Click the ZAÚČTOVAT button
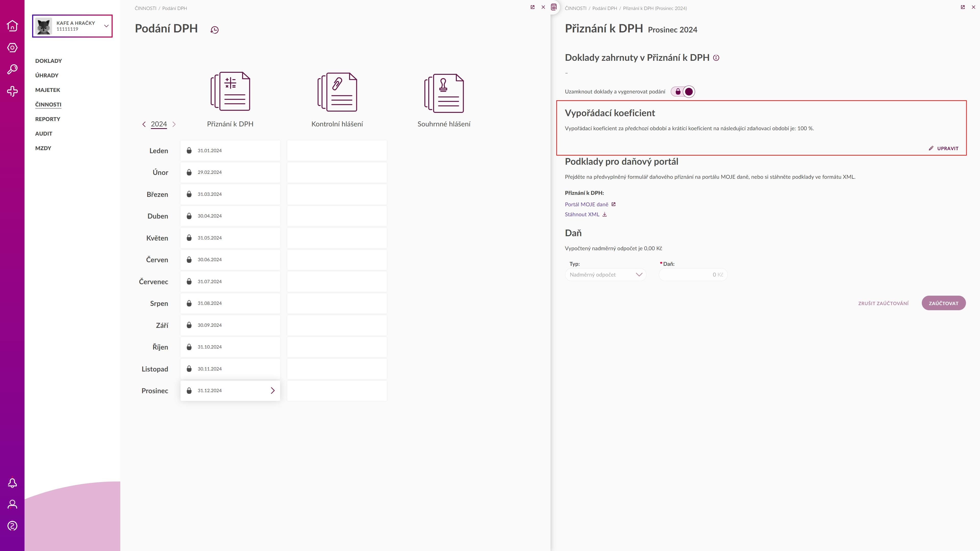The image size is (980, 551). [943, 303]
